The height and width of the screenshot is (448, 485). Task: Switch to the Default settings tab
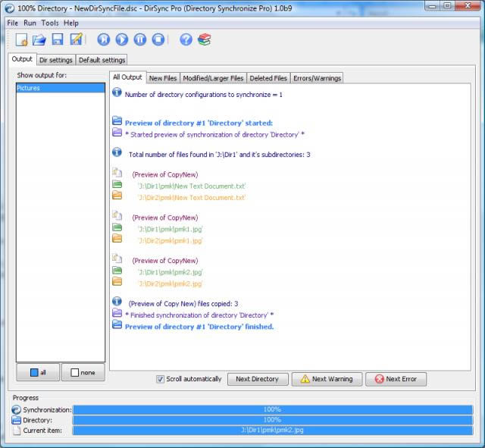pos(102,60)
